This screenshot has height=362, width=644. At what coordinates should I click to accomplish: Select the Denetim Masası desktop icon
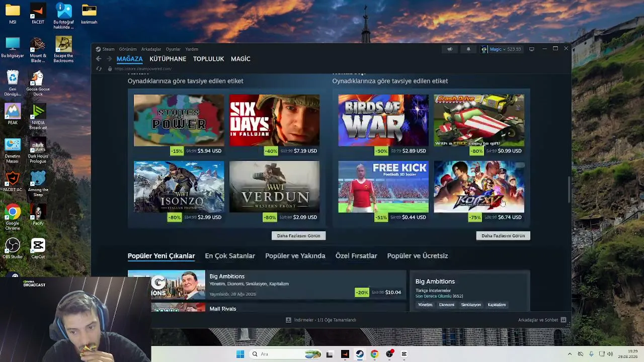[x=13, y=150]
